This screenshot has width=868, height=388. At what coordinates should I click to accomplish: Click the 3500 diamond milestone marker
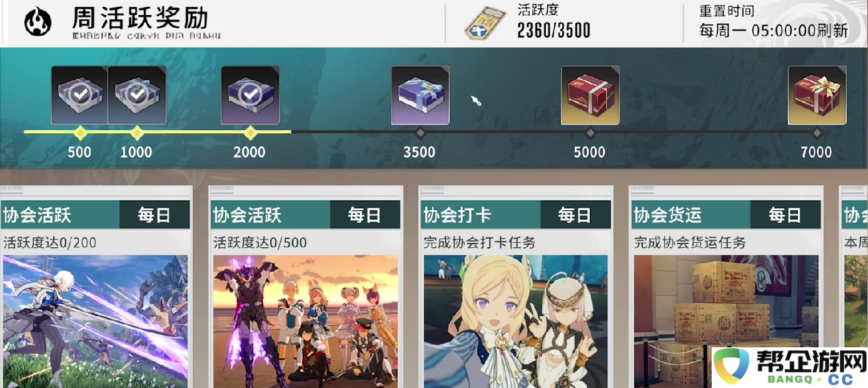pos(420,133)
